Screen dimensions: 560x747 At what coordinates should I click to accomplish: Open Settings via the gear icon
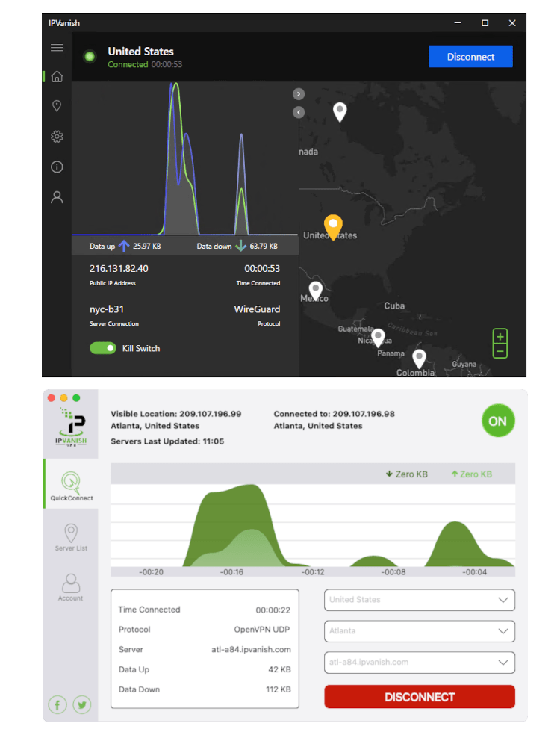coord(57,137)
